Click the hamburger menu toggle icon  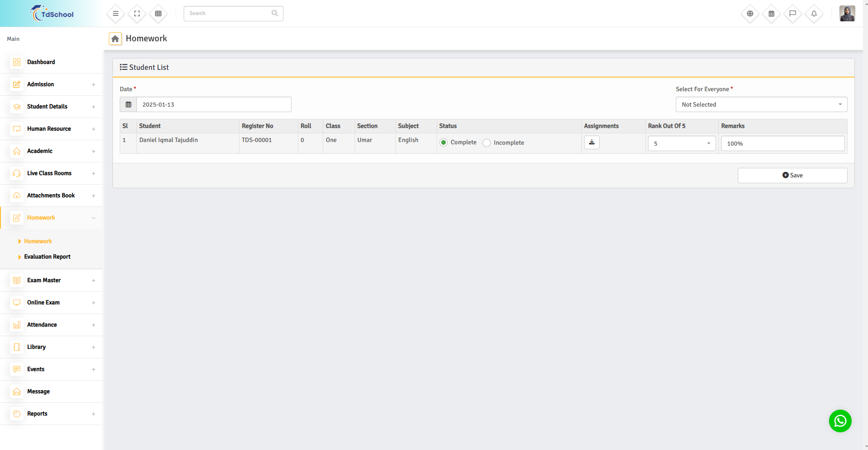click(x=116, y=14)
